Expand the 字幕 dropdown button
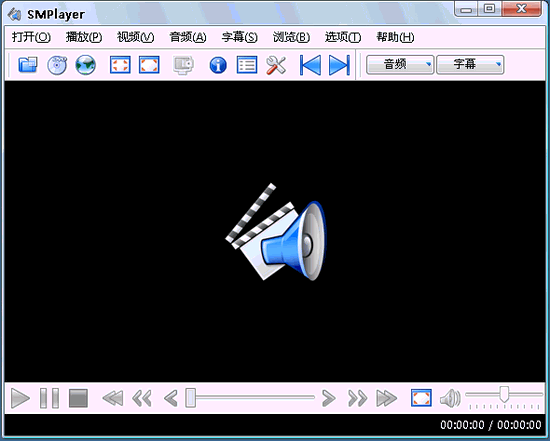The height and width of the screenshot is (441, 550). click(x=470, y=65)
